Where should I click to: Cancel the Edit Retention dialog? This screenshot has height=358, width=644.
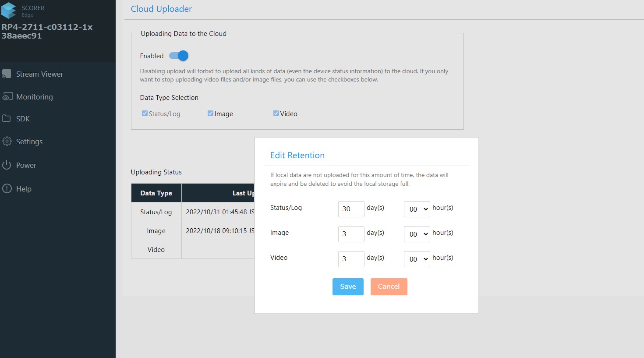[x=389, y=287]
